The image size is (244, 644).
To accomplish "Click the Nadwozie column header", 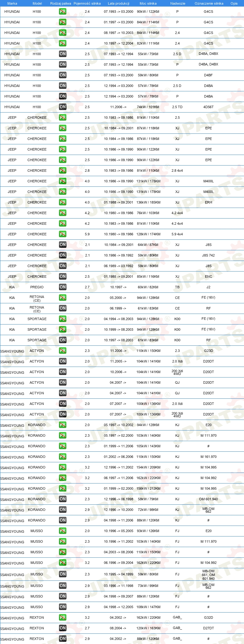I will (x=178, y=3).
